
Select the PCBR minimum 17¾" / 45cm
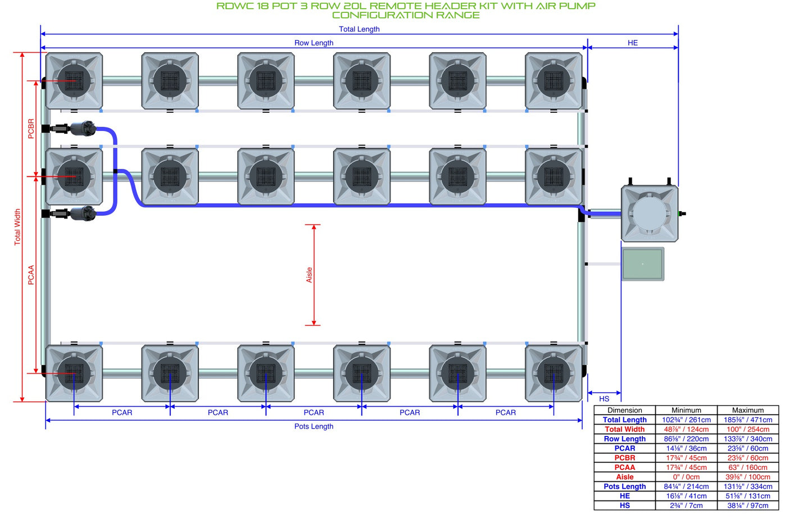click(x=687, y=458)
